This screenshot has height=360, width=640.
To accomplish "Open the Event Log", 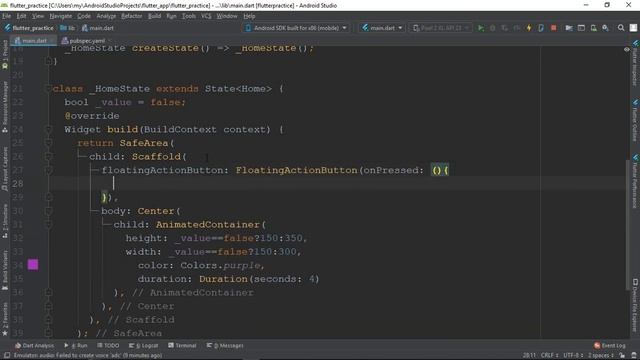I will tap(609, 345).
